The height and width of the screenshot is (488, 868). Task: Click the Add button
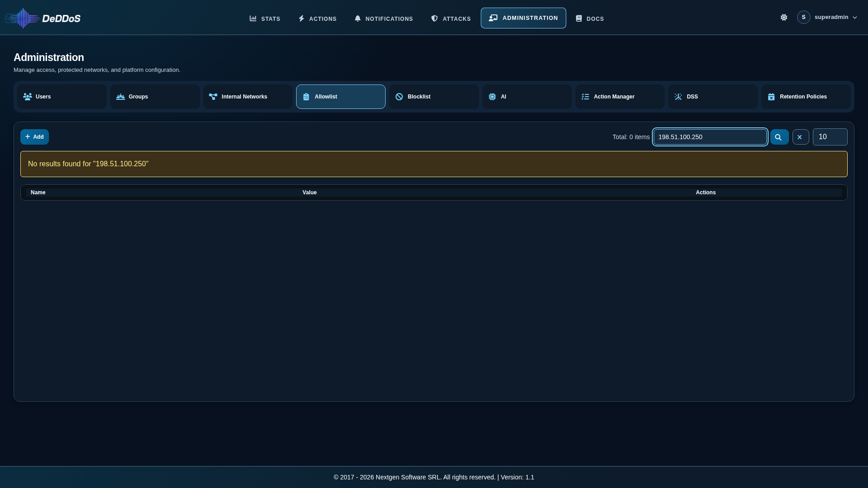point(34,137)
